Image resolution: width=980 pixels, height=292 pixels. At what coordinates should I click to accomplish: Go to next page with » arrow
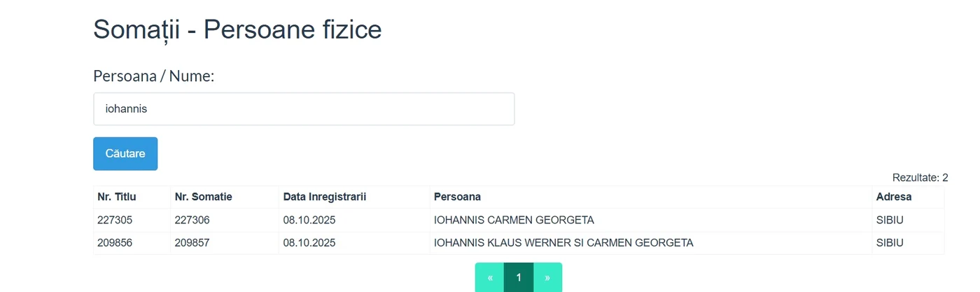point(547,277)
